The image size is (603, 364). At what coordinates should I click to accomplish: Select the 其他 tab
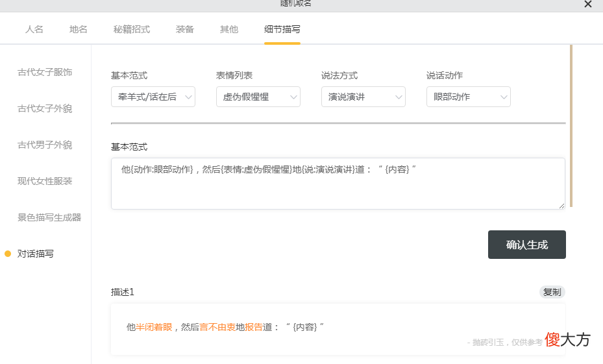pyautogui.click(x=229, y=29)
